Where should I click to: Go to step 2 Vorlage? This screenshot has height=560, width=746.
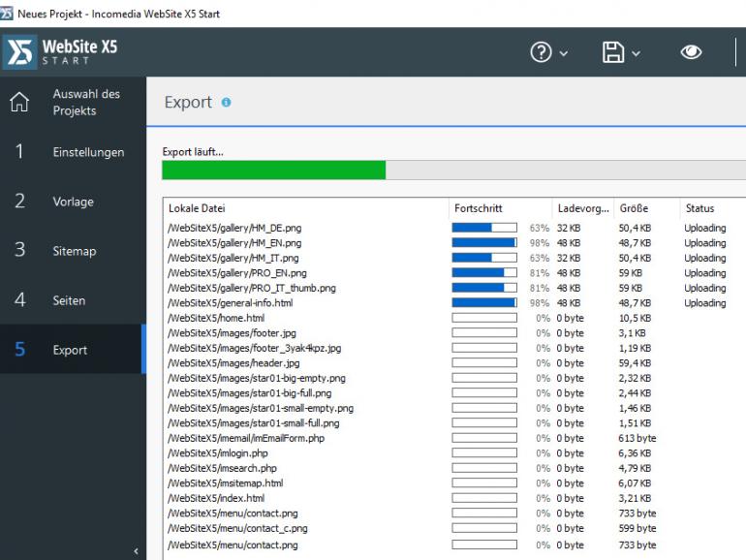click(73, 202)
